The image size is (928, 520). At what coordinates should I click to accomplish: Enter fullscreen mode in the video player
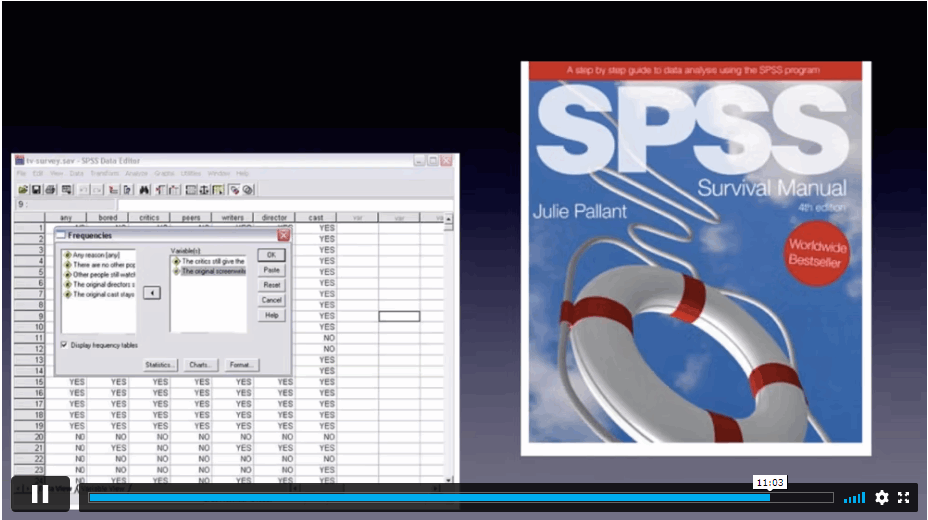click(903, 498)
